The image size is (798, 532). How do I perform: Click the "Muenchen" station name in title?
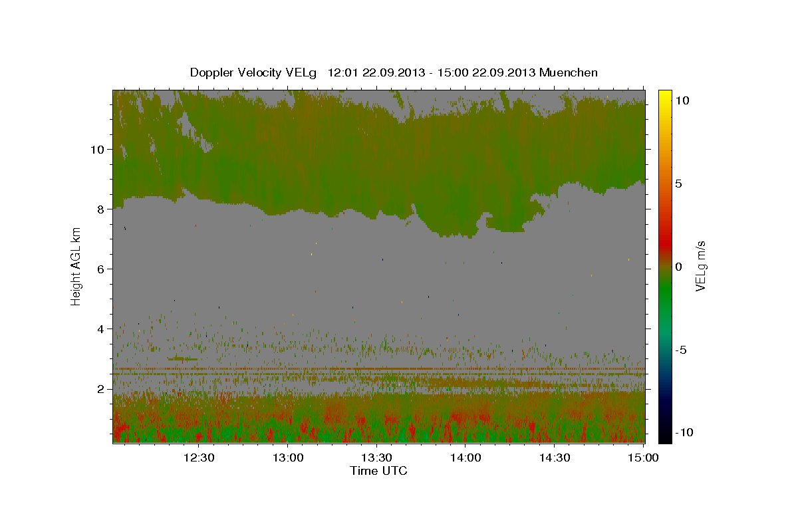click(x=569, y=72)
